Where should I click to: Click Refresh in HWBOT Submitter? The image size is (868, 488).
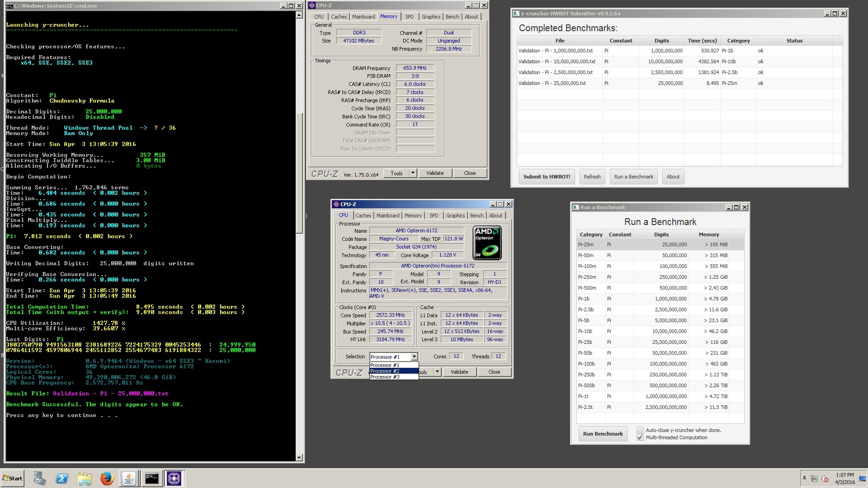click(592, 177)
